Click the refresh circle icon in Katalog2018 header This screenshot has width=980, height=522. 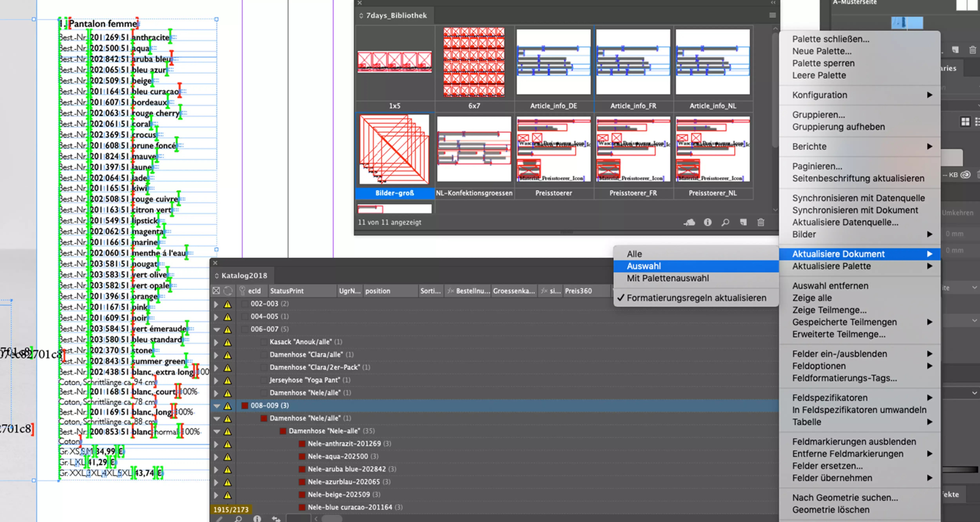tap(228, 291)
